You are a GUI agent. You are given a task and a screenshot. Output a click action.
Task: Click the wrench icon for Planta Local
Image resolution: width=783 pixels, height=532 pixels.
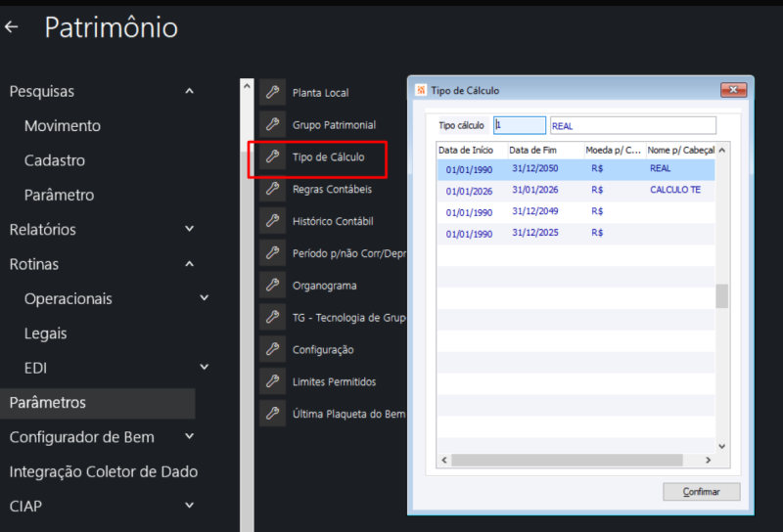tap(273, 92)
